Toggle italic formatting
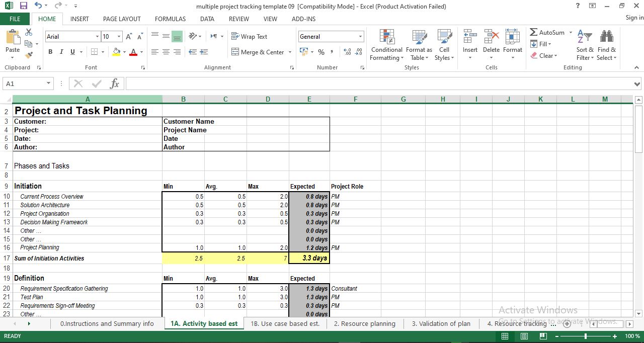Viewport: 644px width, 343px height. (61, 52)
